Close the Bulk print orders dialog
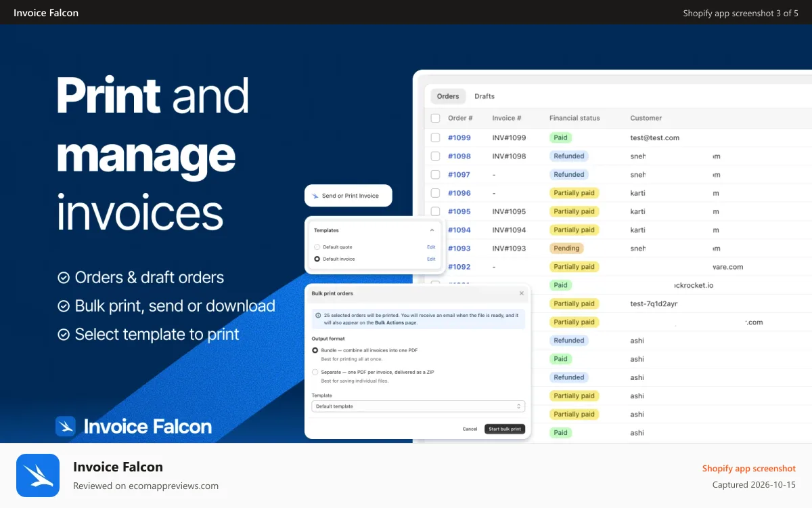Screen dimensions: 812x508 (x=521, y=293)
